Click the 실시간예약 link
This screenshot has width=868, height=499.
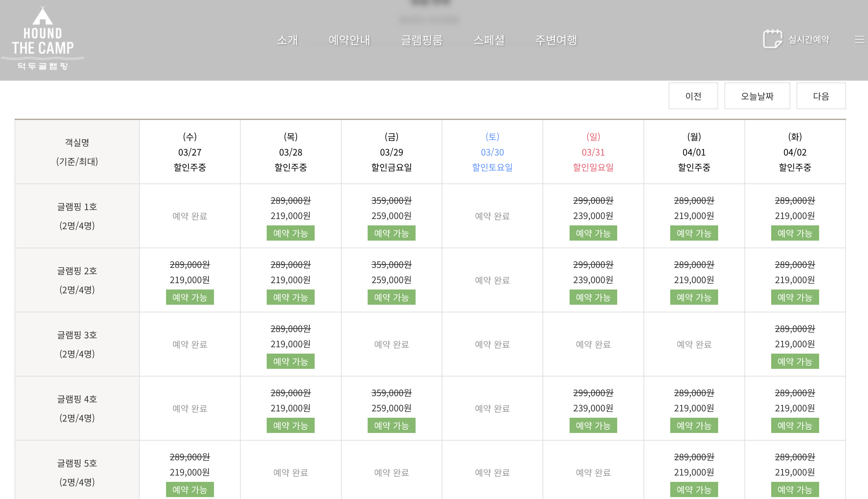pyautogui.click(x=809, y=40)
